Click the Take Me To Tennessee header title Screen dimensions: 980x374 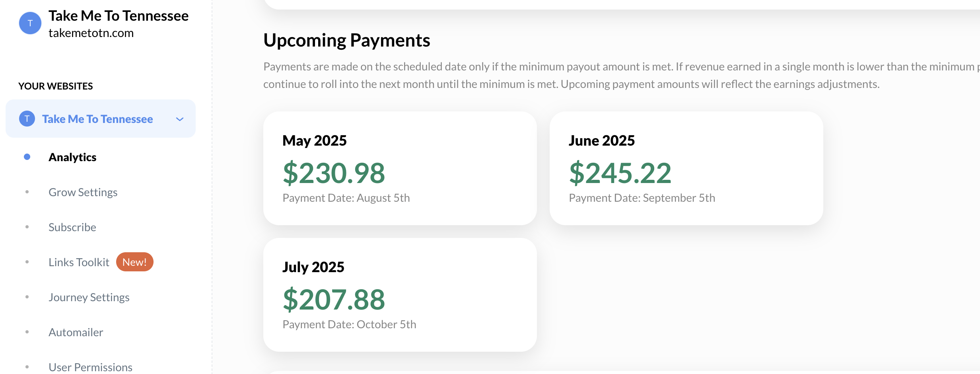click(119, 16)
